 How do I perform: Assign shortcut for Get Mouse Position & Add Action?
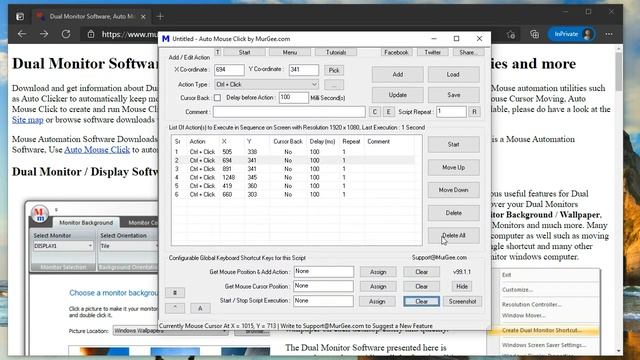[378, 272]
